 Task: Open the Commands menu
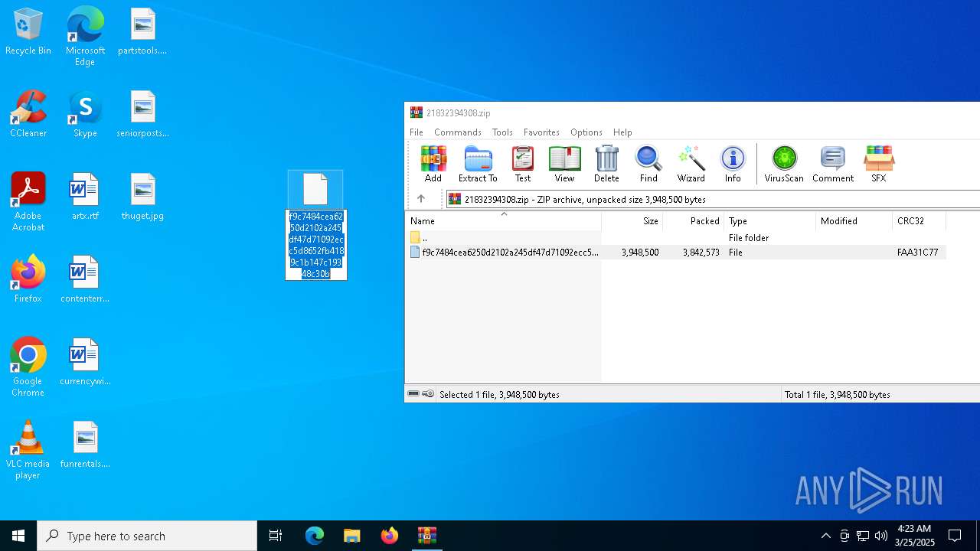[x=458, y=132]
